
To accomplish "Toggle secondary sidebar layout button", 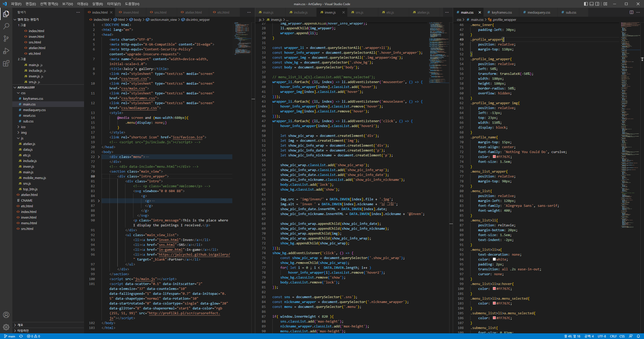I will pyautogui.click(x=597, y=4).
